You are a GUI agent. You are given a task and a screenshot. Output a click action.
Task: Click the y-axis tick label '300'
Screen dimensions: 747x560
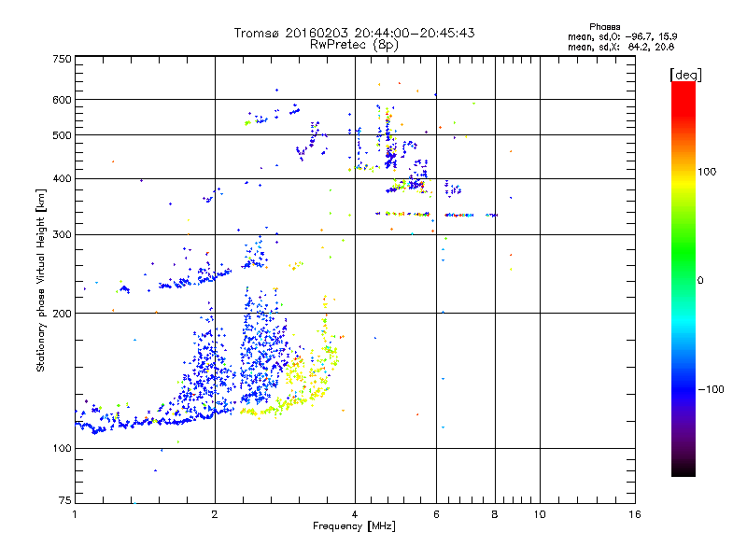pos(63,235)
